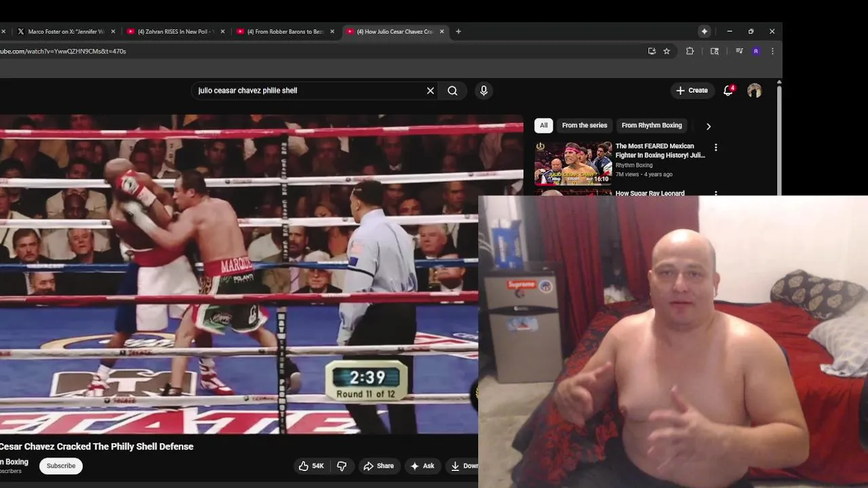Close the Zohran RISES In New Poll tab
This screenshot has width=868, height=488.
coord(222,31)
